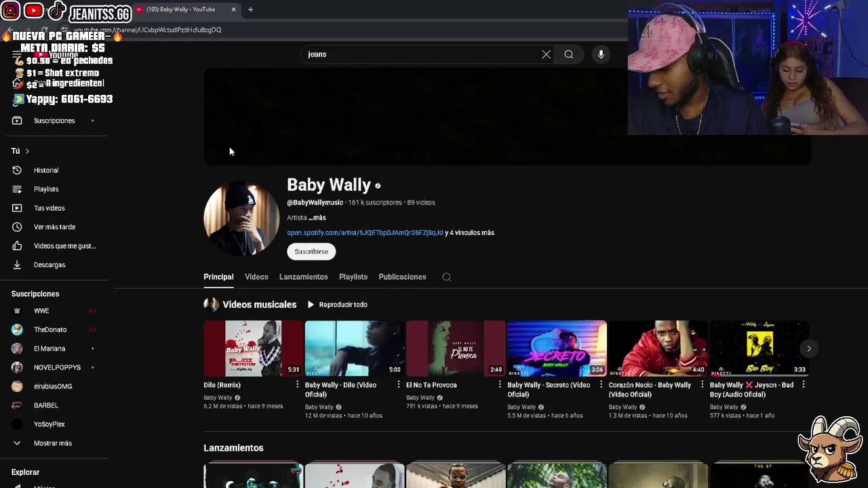
Task: Expand the Tú section chevron
Action: pyautogui.click(x=27, y=151)
